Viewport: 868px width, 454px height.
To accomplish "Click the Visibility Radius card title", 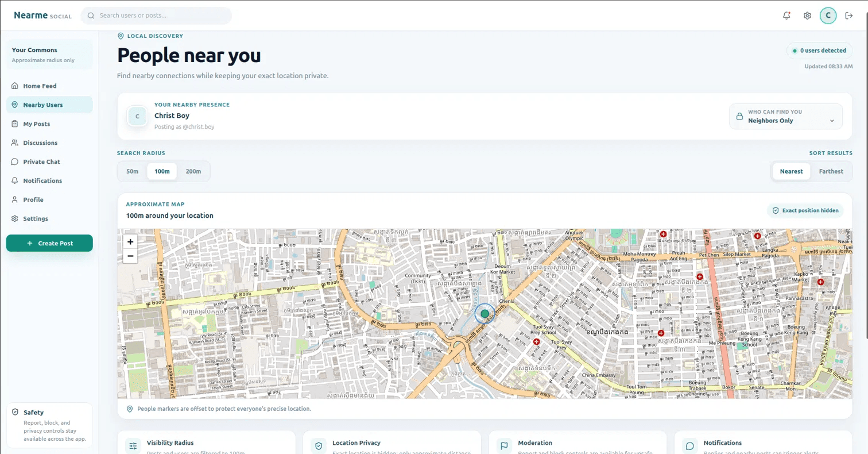I will 170,443.
